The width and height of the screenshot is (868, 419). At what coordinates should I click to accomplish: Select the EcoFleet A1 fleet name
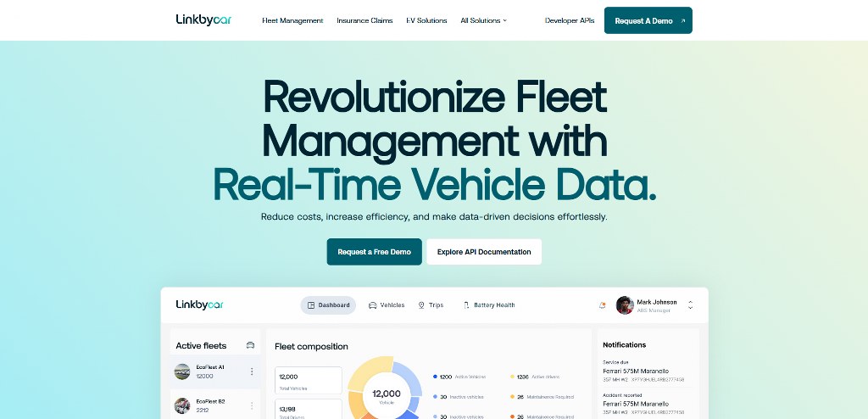[x=210, y=367]
